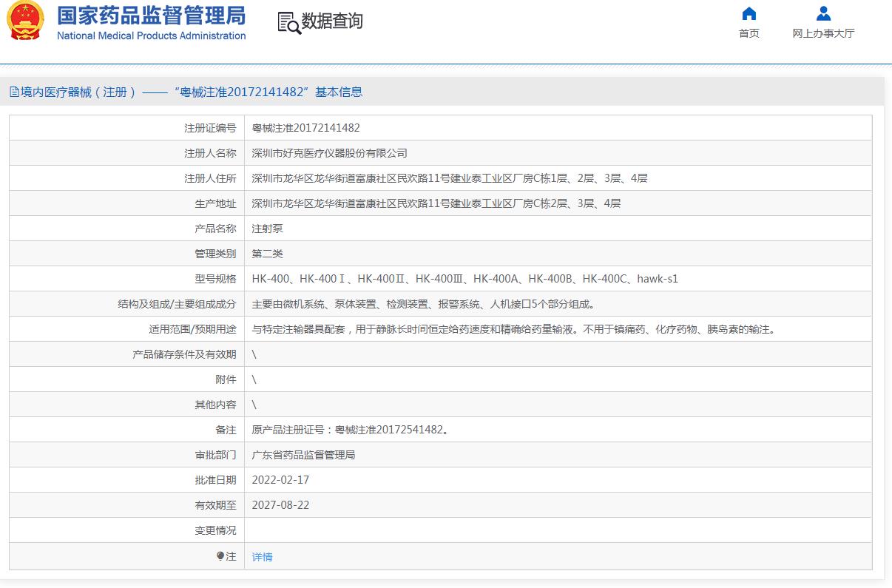Image resolution: width=892 pixels, height=588 pixels.
Task: Go to 首页 home page
Action: click(x=749, y=33)
